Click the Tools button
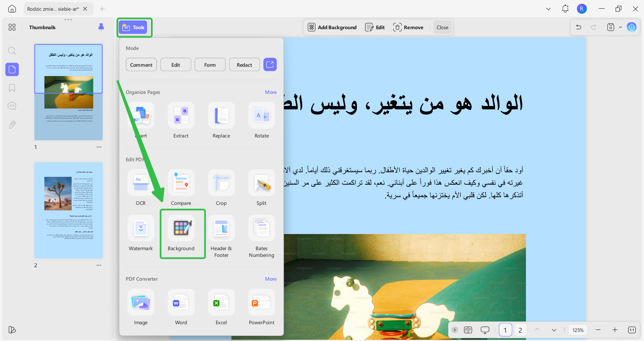644x341 pixels. coord(134,27)
